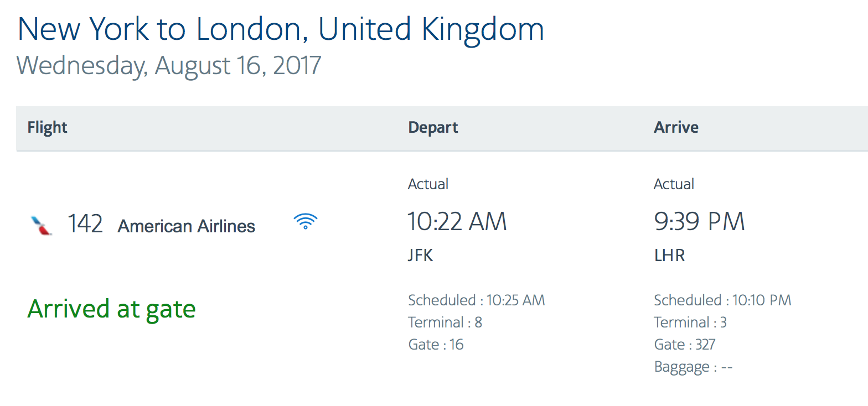Click the American Airlines tail logo
This screenshot has height=406, width=868.
click(42, 226)
